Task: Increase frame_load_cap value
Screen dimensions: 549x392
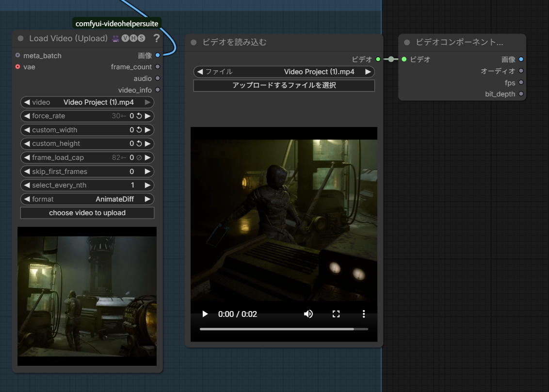Action: (148, 157)
